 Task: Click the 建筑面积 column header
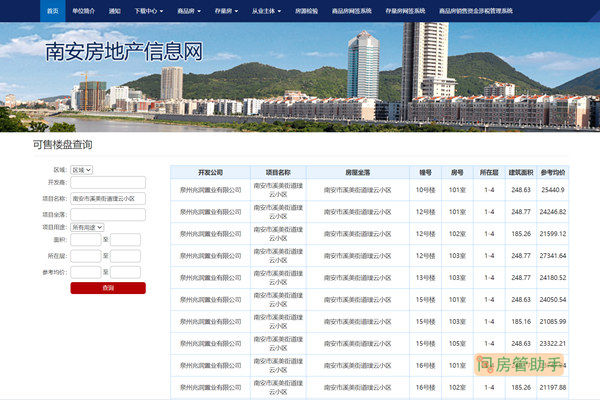521,173
